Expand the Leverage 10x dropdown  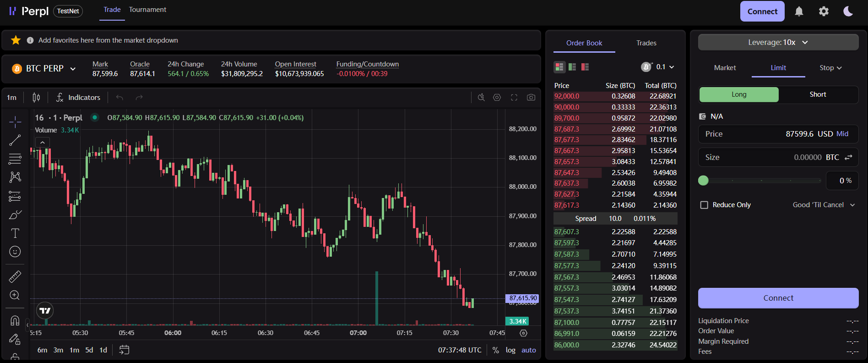pyautogui.click(x=778, y=42)
